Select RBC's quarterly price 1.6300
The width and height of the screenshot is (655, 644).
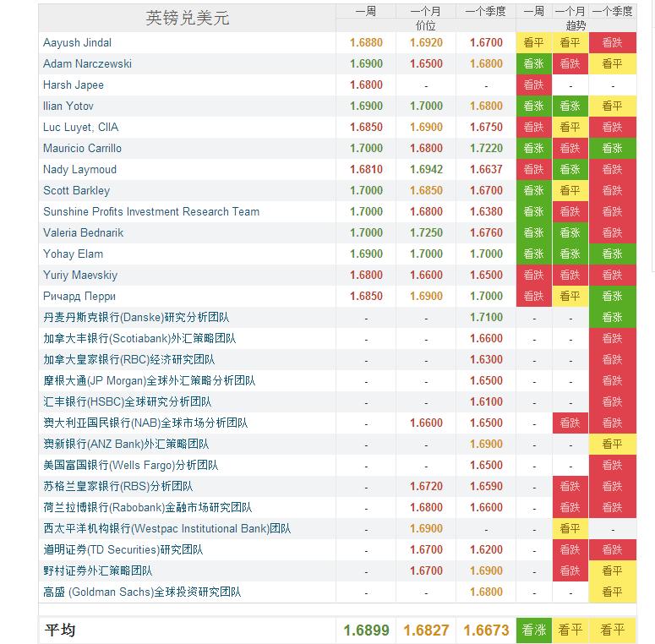(486, 359)
